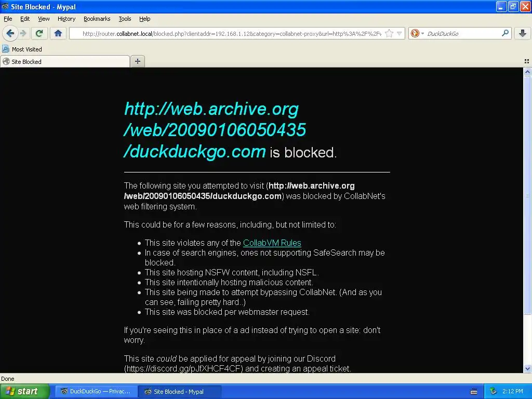
Task: Click the scrollbar down arrow
Action: tap(527, 368)
